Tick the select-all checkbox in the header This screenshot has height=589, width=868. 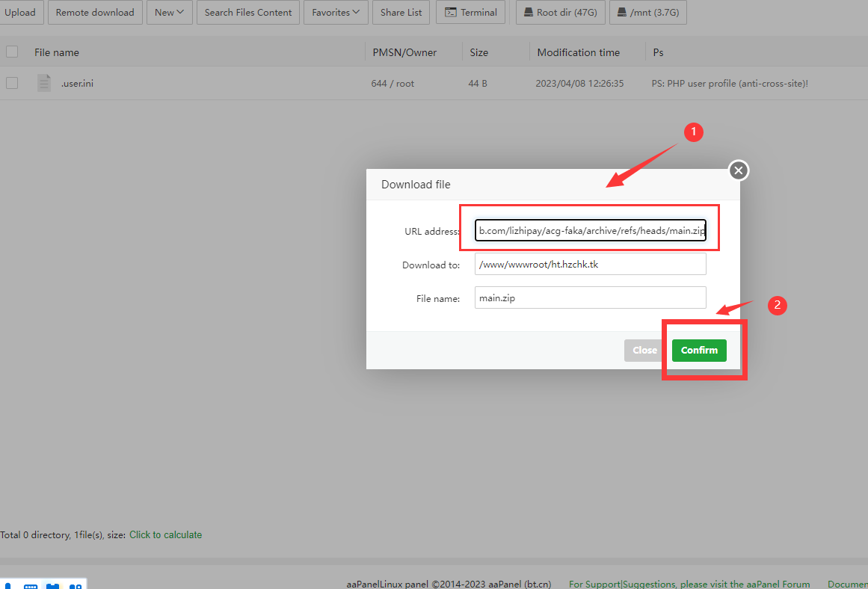[x=12, y=52]
